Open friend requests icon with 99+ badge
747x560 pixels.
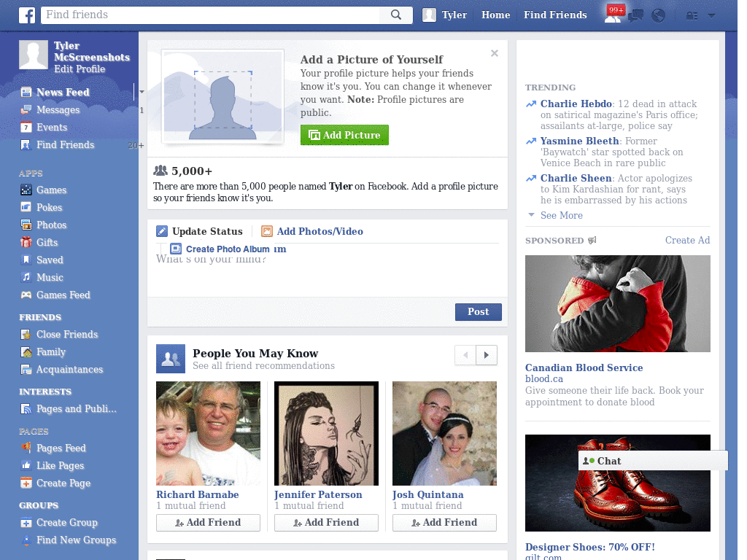click(613, 15)
